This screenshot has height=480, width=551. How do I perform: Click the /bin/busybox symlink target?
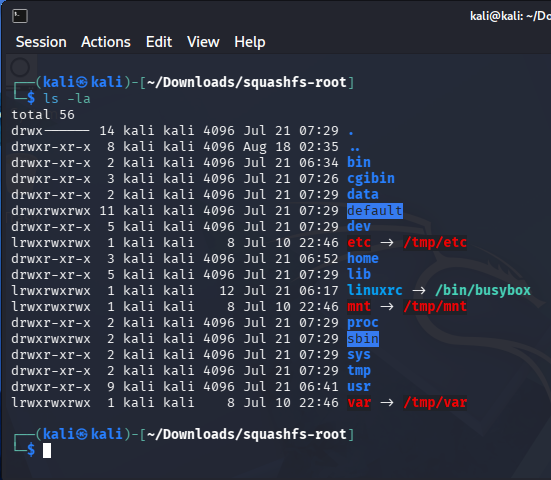pyautogui.click(x=483, y=291)
